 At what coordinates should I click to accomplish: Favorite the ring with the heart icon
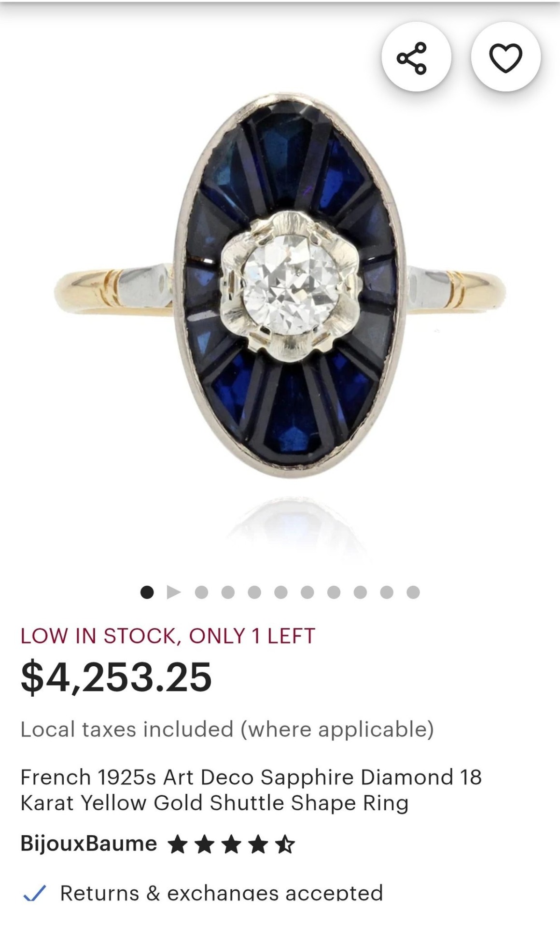[x=505, y=57]
